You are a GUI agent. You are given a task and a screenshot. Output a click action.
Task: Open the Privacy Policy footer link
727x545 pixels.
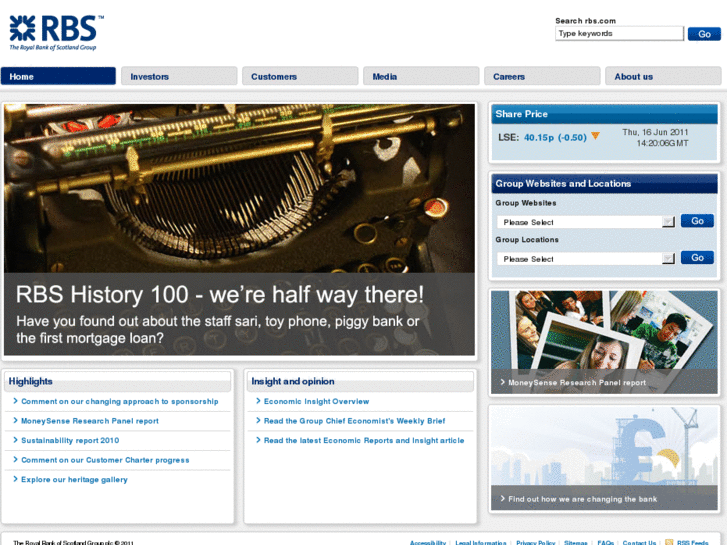(x=536, y=542)
